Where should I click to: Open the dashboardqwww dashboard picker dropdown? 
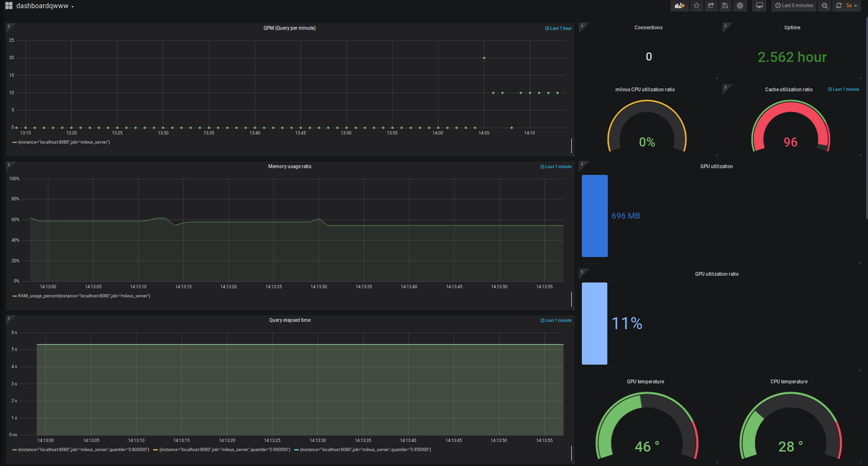coord(45,6)
